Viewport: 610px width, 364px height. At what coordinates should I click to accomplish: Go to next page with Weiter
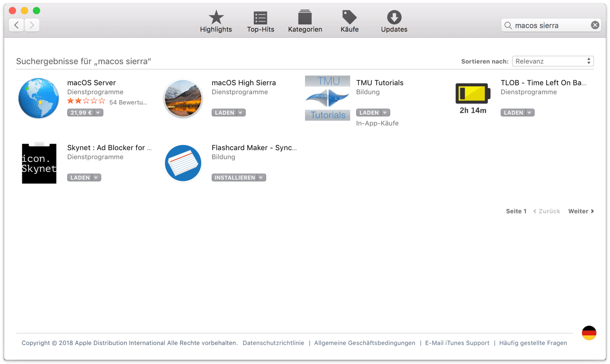pos(581,211)
